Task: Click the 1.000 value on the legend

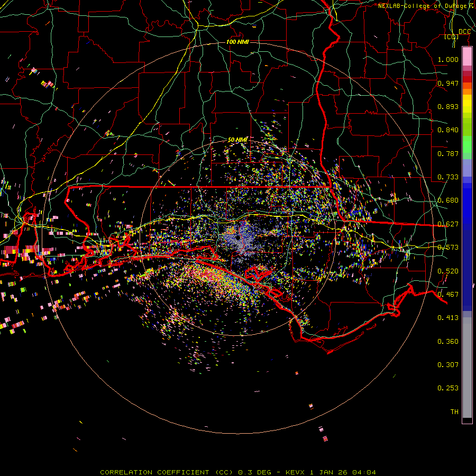Action: 448,59
